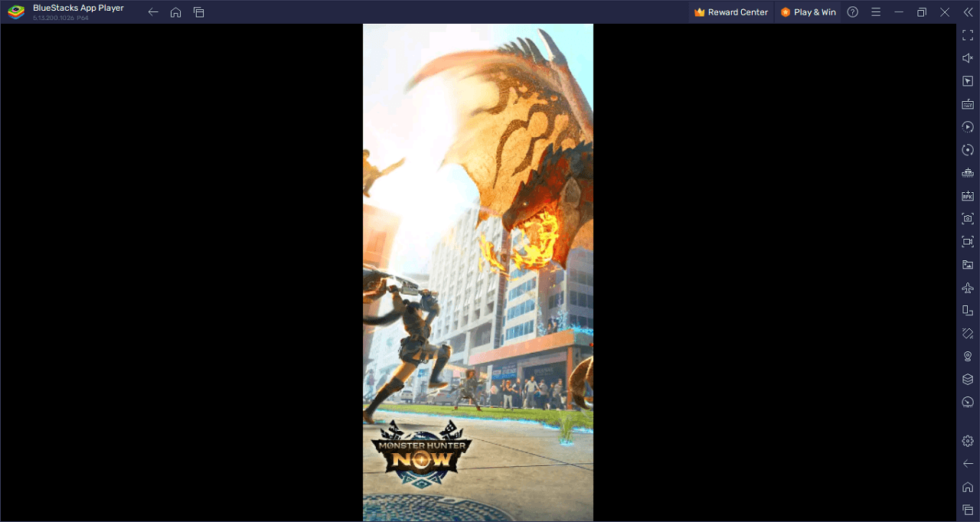Open the set location pin icon
Screen dimensions: 980x522
coord(968,357)
